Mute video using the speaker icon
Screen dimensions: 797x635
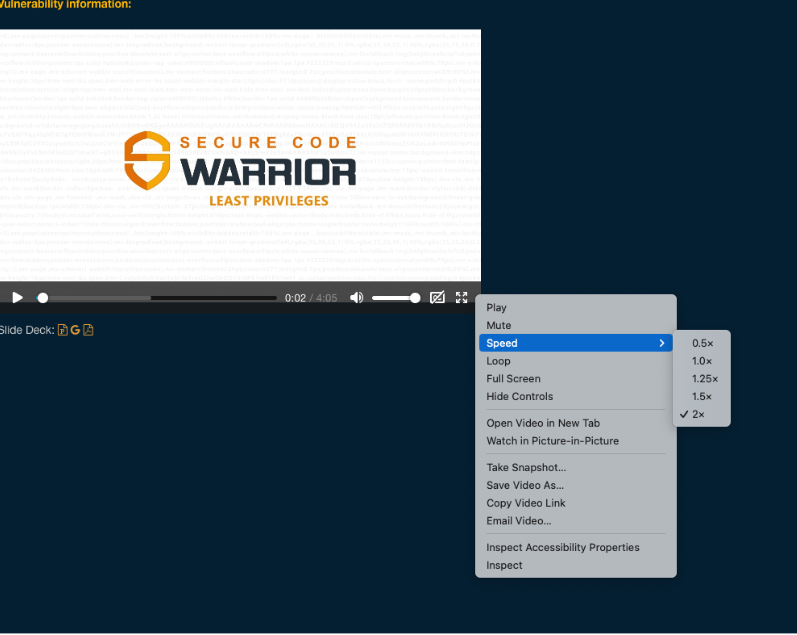pos(357,298)
